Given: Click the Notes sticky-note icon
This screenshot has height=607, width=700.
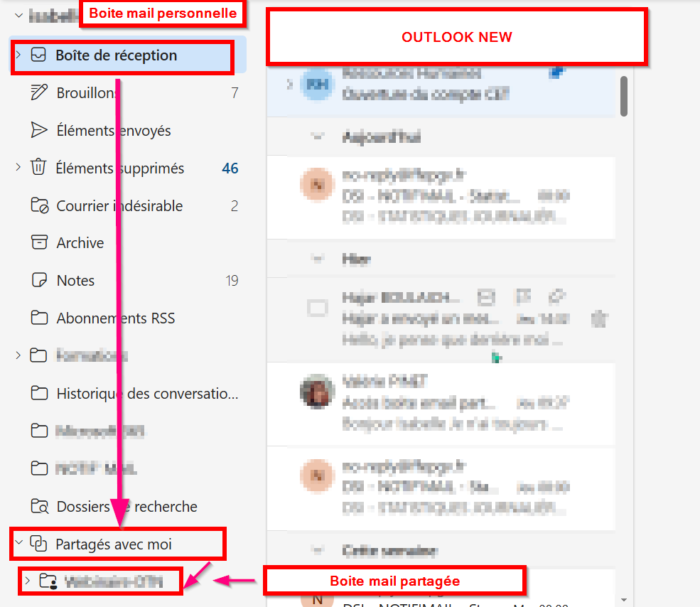Looking at the screenshot, I should click(39, 280).
